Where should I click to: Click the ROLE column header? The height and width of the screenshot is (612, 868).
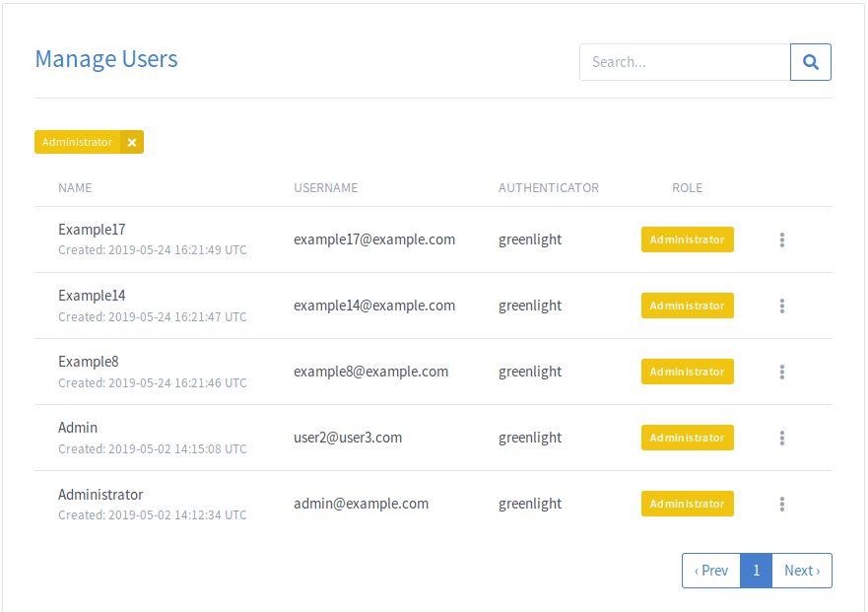tap(687, 188)
